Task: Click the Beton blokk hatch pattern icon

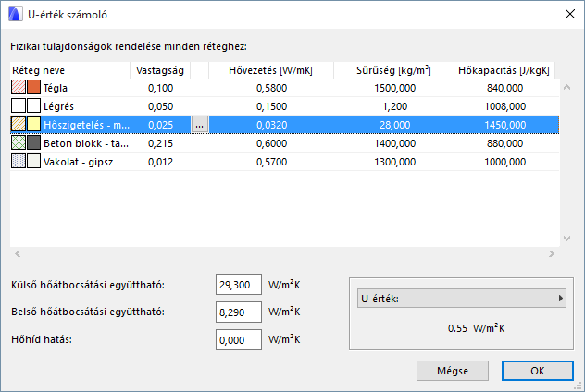Action: 19,143
